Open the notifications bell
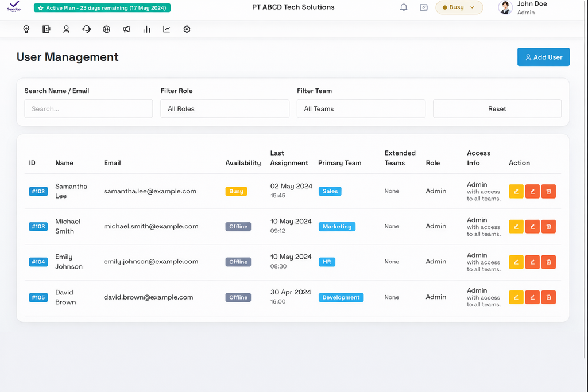588x392 pixels. [x=404, y=7]
